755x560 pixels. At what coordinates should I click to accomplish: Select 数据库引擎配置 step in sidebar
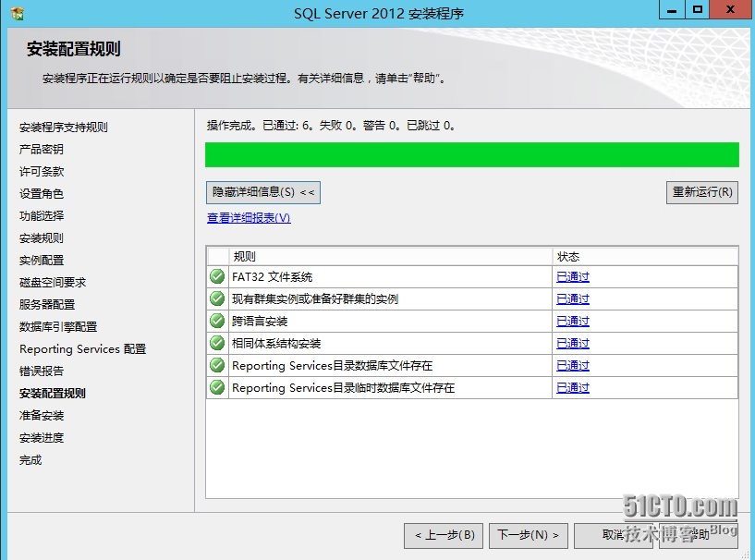pos(58,326)
